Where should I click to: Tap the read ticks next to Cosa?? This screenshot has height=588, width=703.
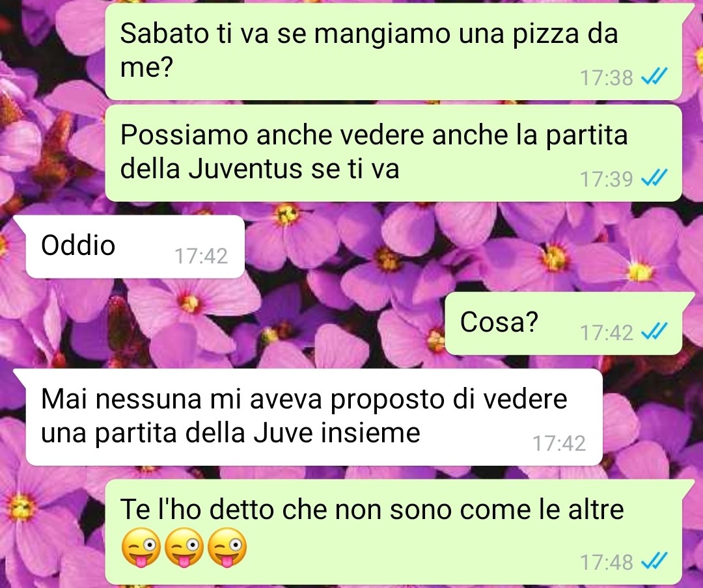click(655, 332)
